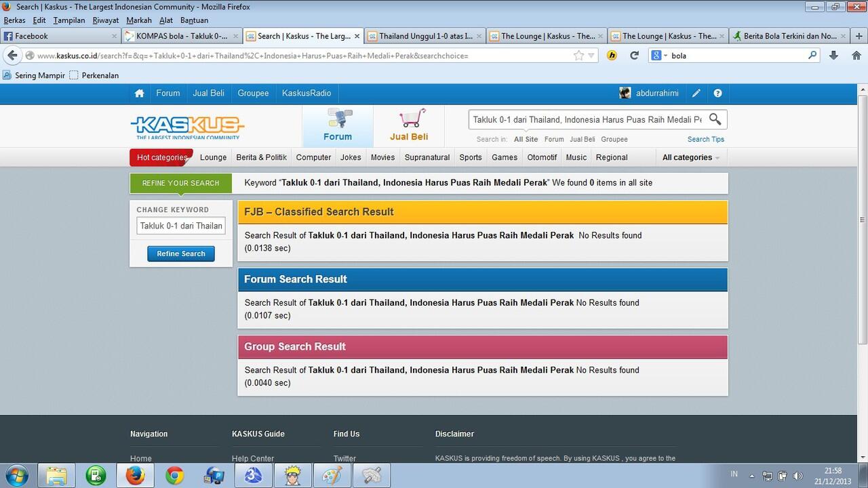Switch to the Facebook tab
Image resolution: width=868 pixels, height=488 pixels.
(60, 36)
